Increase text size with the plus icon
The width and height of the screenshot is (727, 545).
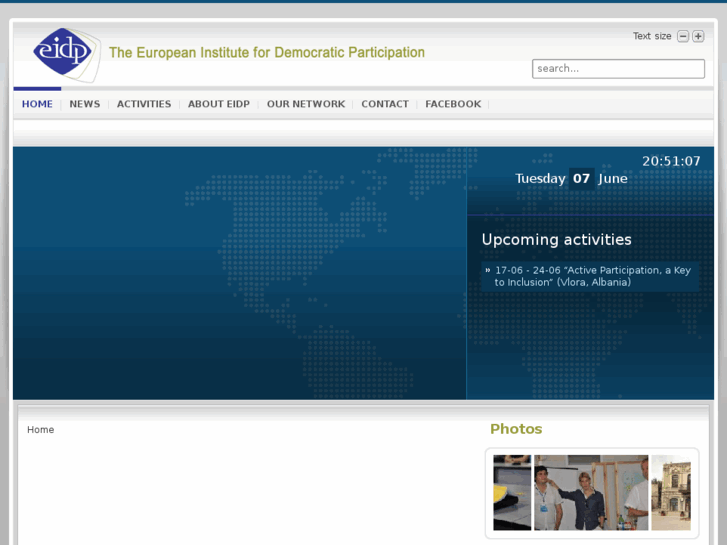pos(698,36)
